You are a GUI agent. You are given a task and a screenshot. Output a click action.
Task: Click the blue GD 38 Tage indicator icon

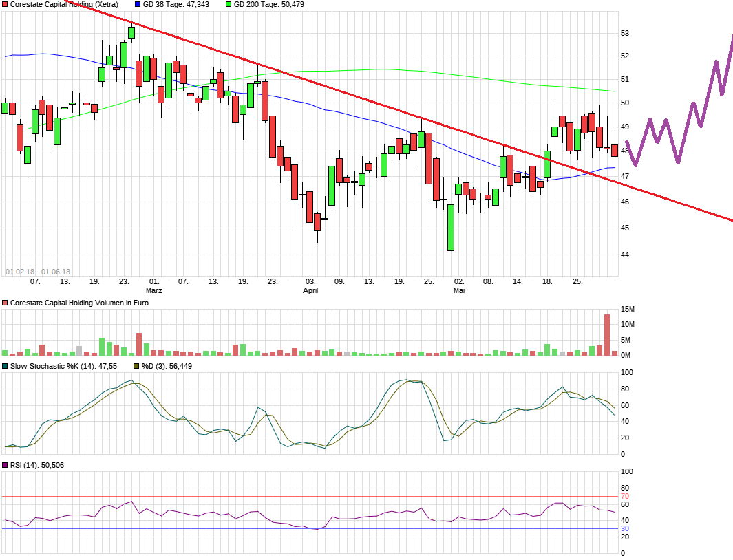point(138,6)
